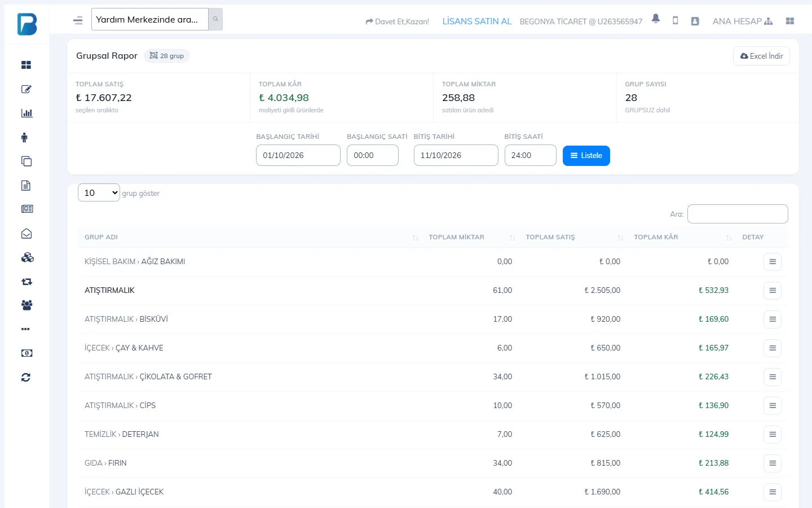Click the person icon in sidebar

24,137
